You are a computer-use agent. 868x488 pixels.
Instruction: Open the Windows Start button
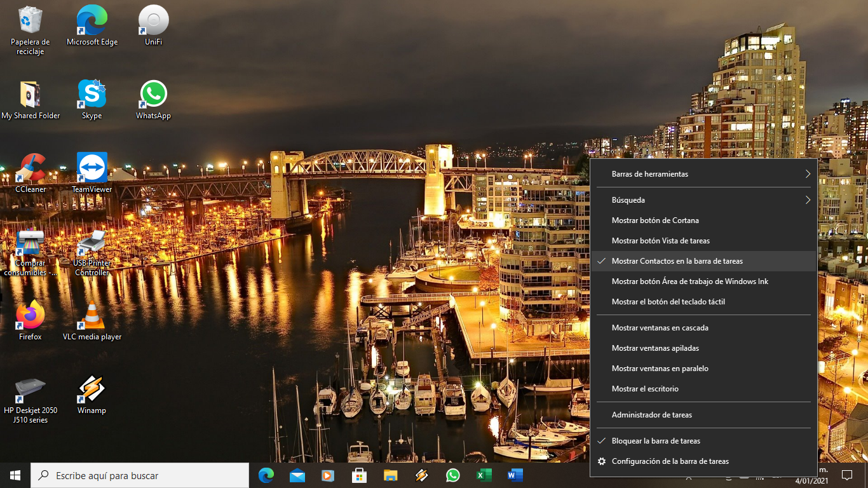coord(15,475)
